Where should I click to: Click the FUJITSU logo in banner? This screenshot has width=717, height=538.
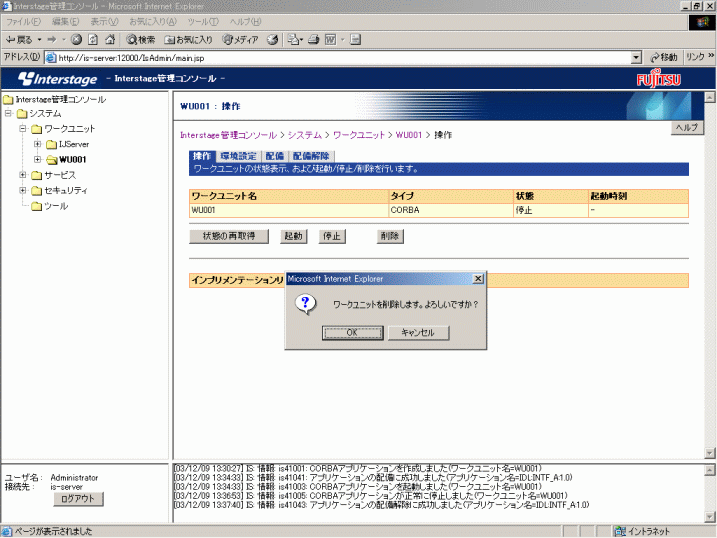[658, 79]
